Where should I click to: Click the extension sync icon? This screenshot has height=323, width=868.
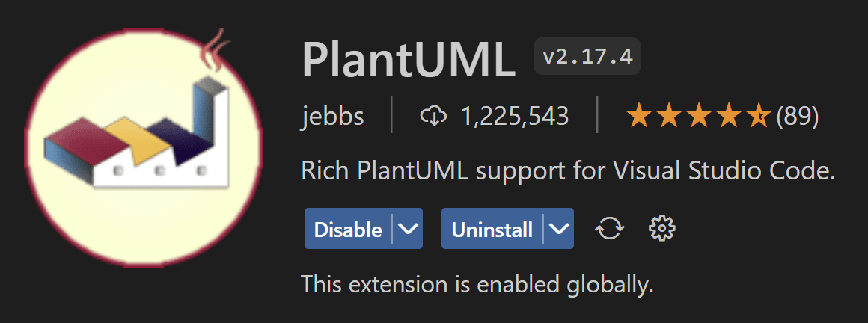tap(609, 229)
